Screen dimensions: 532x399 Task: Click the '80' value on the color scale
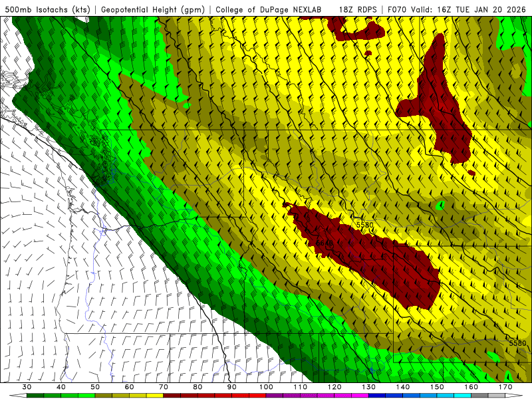tap(198, 387)
